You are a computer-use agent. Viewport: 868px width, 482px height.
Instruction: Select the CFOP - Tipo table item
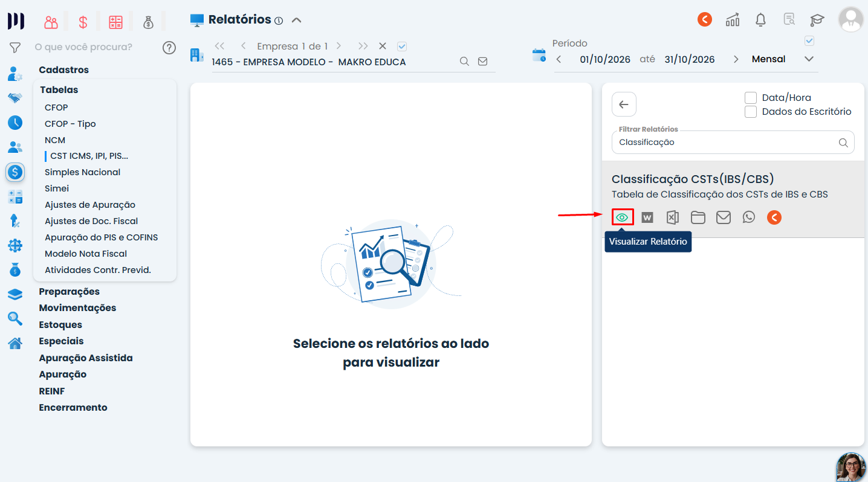pos(70,124)
